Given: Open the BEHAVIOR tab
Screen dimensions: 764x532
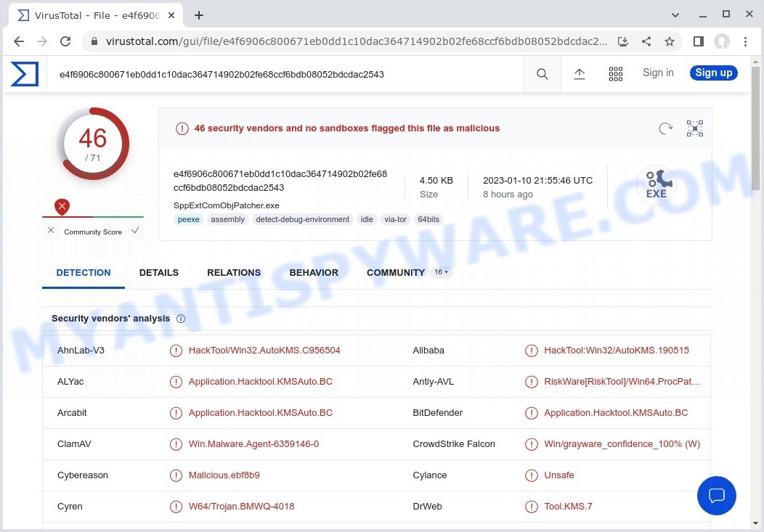Looking at the screenshot, I should (314, 273).
